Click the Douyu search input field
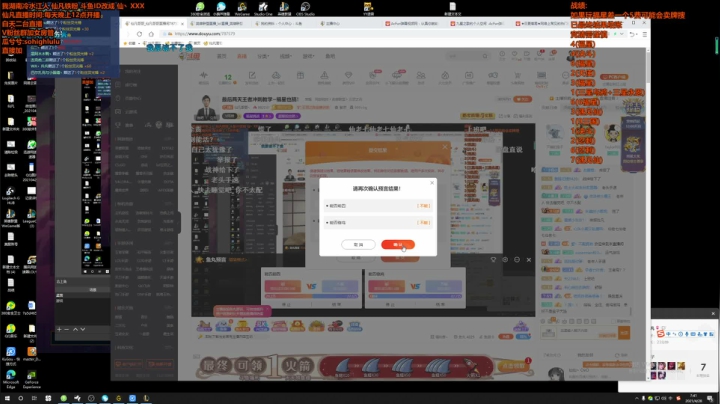The image size is (720, 404). pos(464,56)
